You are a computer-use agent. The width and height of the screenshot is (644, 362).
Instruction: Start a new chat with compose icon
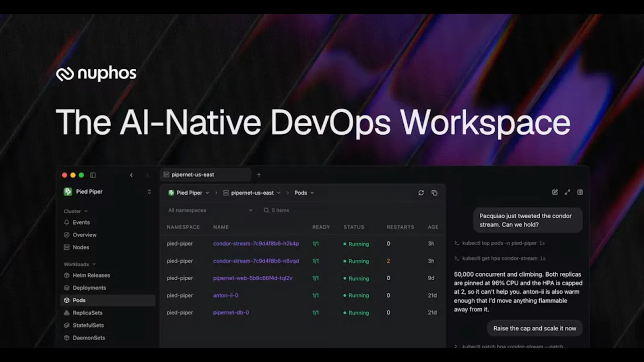(x=555, y=192)
